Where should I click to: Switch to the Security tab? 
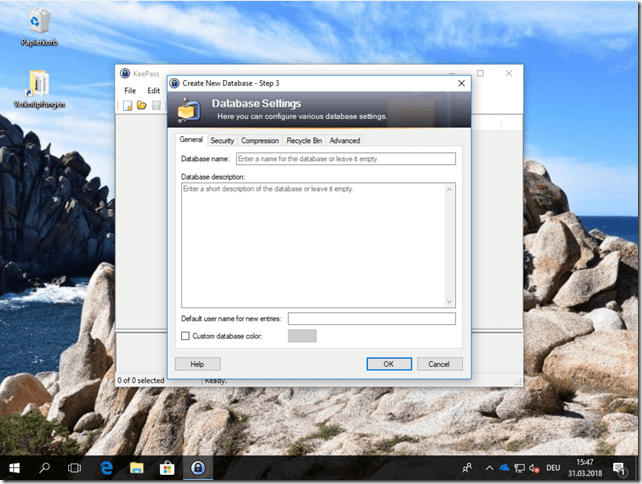pyautogui.click(x=222, y=141)
